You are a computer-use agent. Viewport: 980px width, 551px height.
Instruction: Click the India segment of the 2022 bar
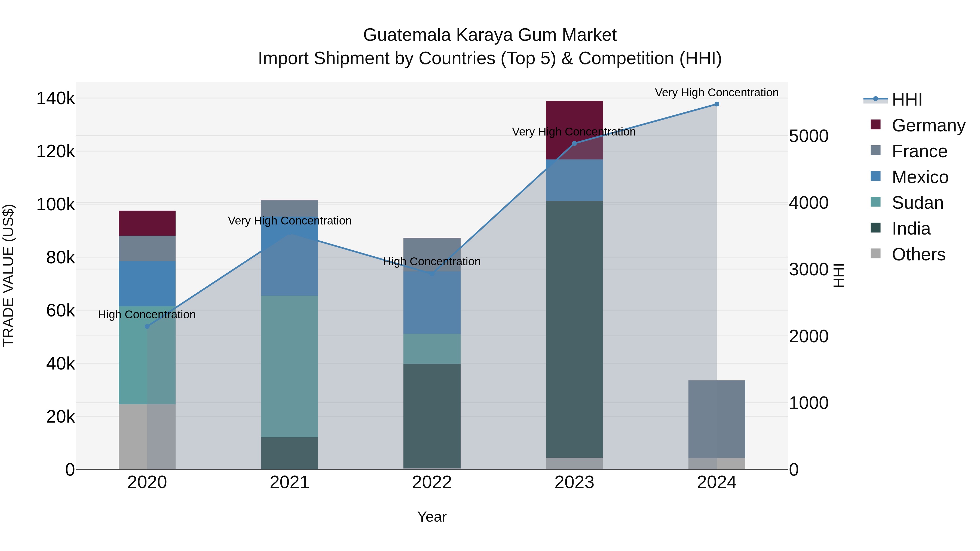[432, 416]
